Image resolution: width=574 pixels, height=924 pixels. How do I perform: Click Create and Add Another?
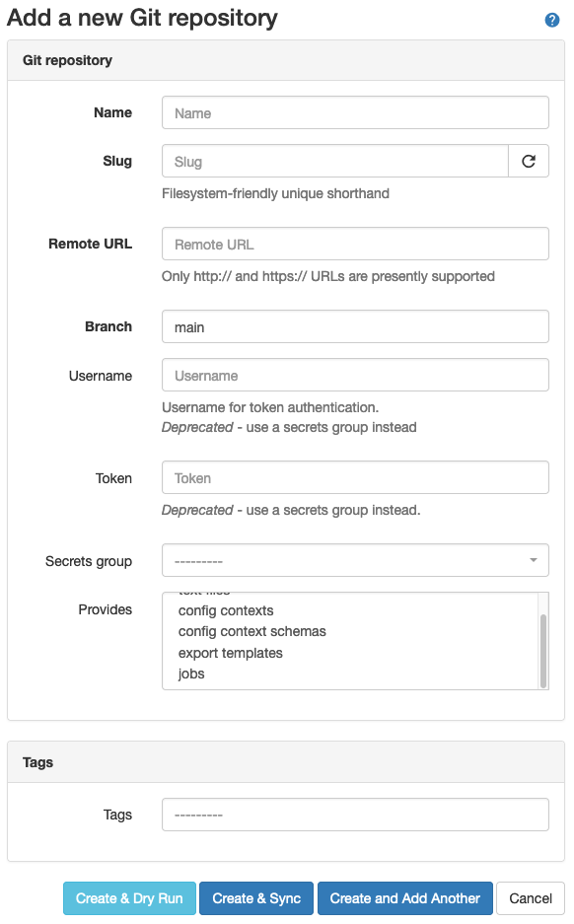pyautogui.click(x=404, y=898)
